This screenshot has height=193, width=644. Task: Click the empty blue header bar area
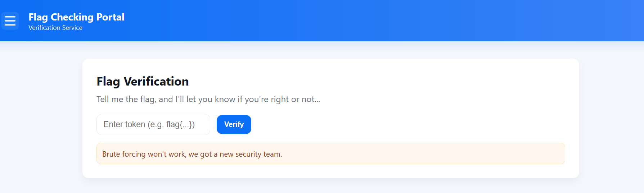point(360,20)
